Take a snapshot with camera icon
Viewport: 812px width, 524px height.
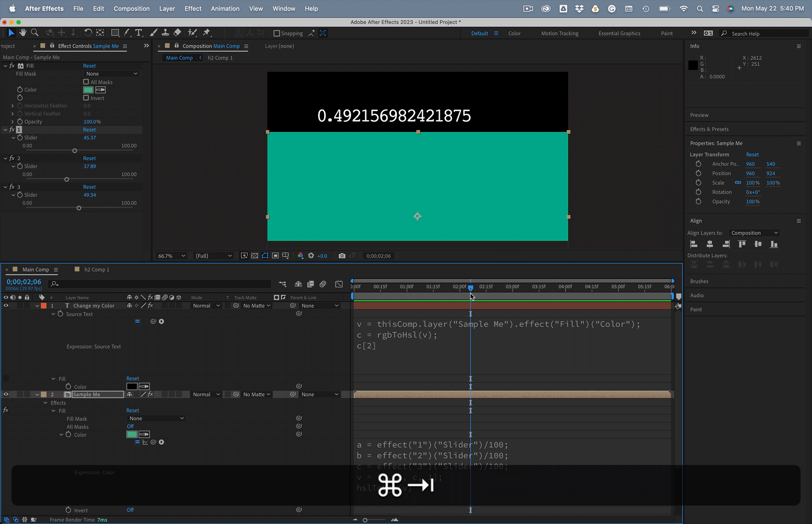click(x=342, y=256)
